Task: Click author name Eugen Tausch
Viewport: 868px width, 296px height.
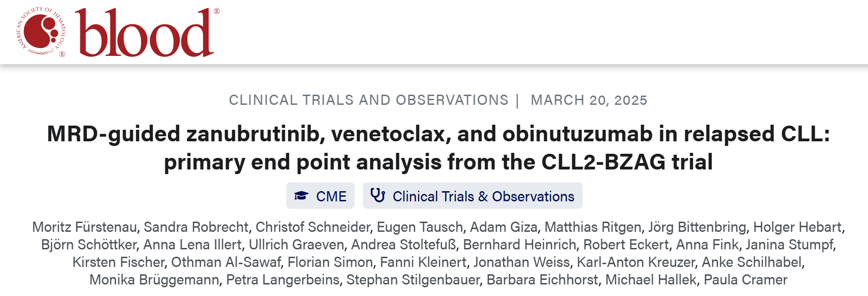Action: pos(420,227)
